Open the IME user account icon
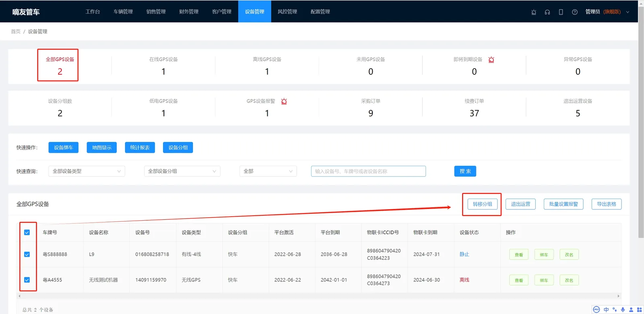The width and height of the screenshot is (644, 314). [x=631, y=310]
